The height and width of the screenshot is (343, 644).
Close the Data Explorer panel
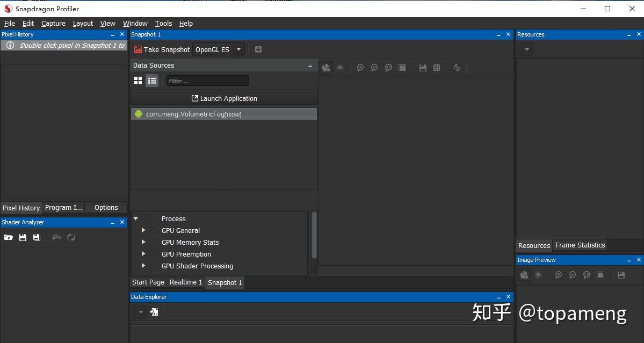[x=509, y=297]
